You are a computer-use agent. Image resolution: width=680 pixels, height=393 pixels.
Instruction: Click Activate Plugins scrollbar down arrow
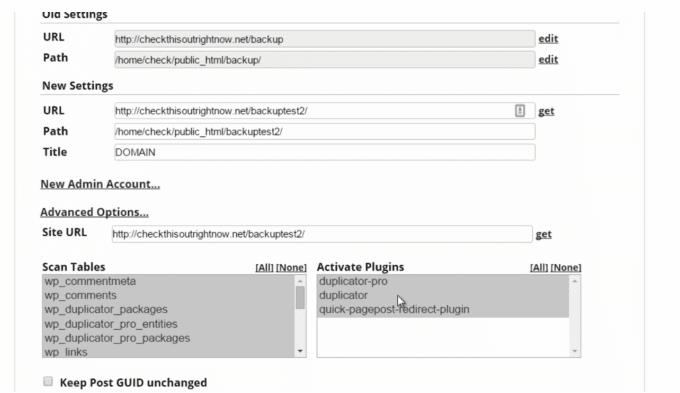[575, 351]
